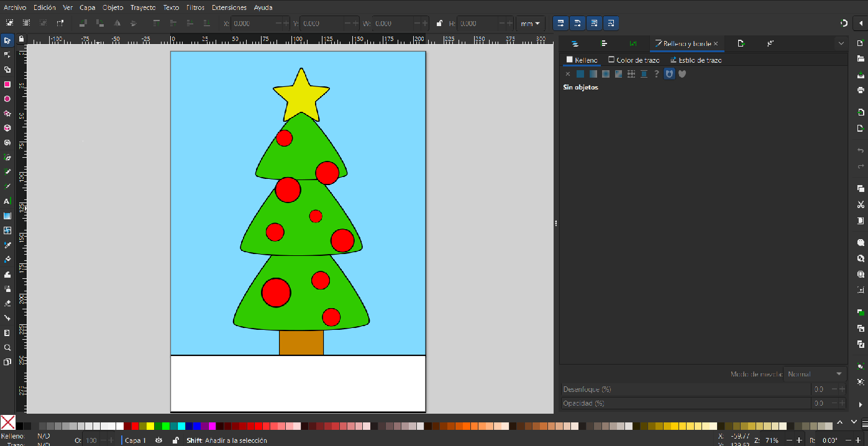Open the Filtros menu
868x446 pixels.
point(195,7)
